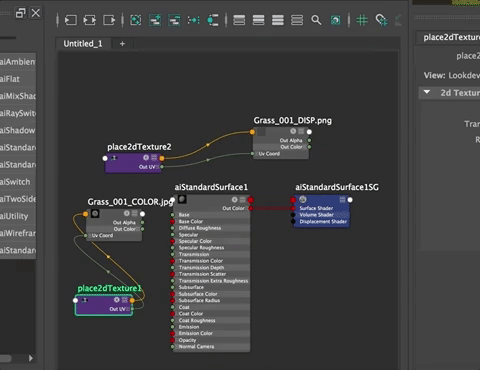Click the Frame All graph icon
Image resolution: width=480 pixels, height=370 pixels.
coord(135,20)
